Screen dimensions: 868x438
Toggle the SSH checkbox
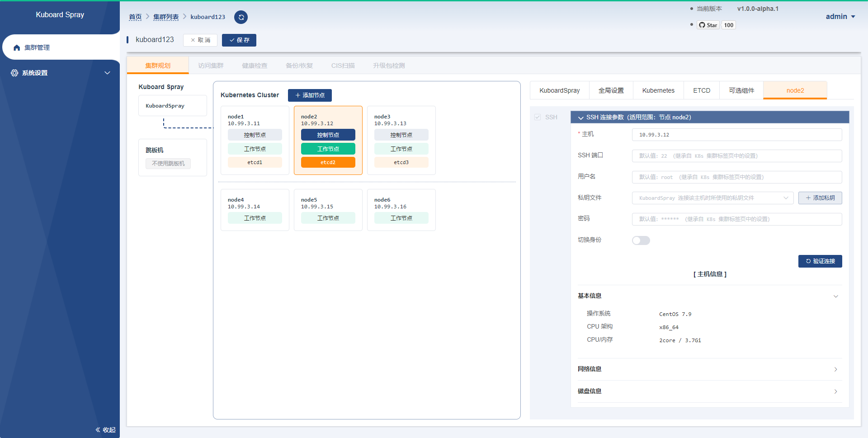click(x=538, y=117)
